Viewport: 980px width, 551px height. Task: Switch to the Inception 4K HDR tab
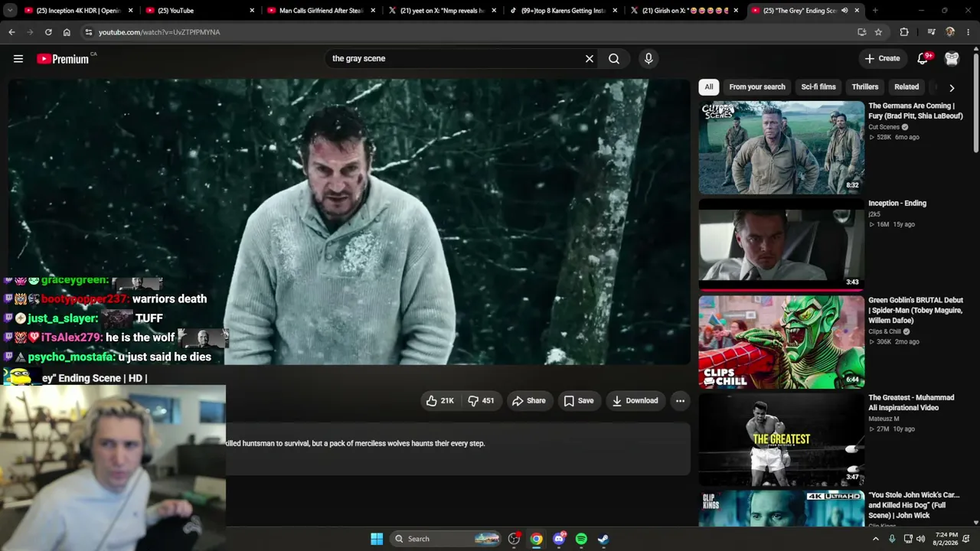click(79, 11)
